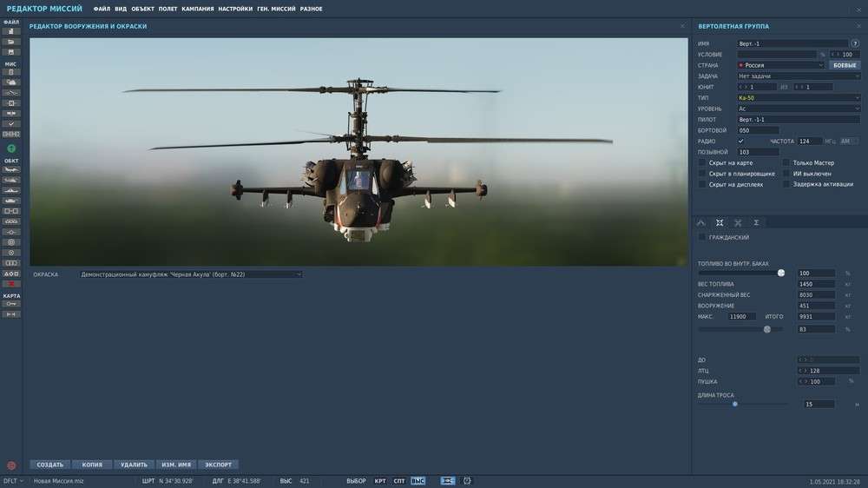Adjust the internal fuel slider handle
The image size is (868, 488).
pos(781,273)
